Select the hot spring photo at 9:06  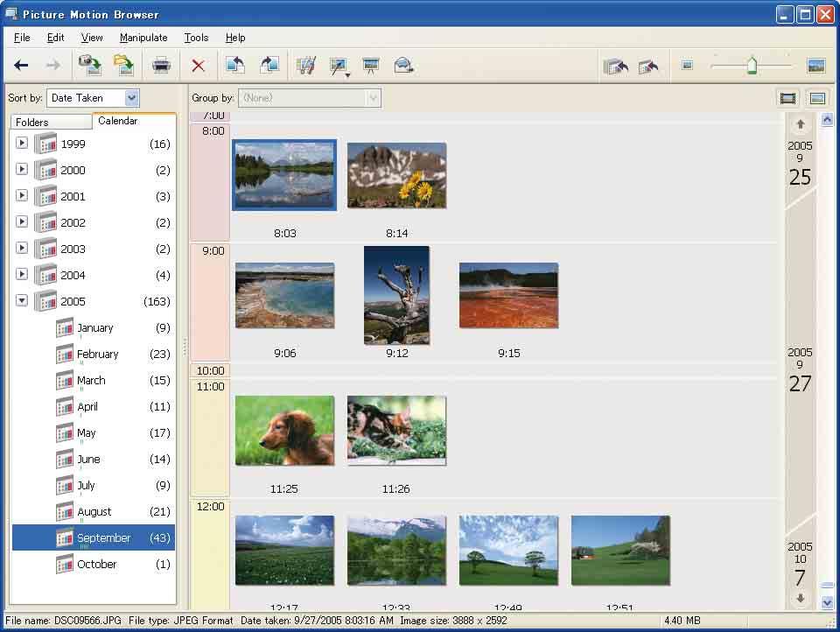[284, 295]
